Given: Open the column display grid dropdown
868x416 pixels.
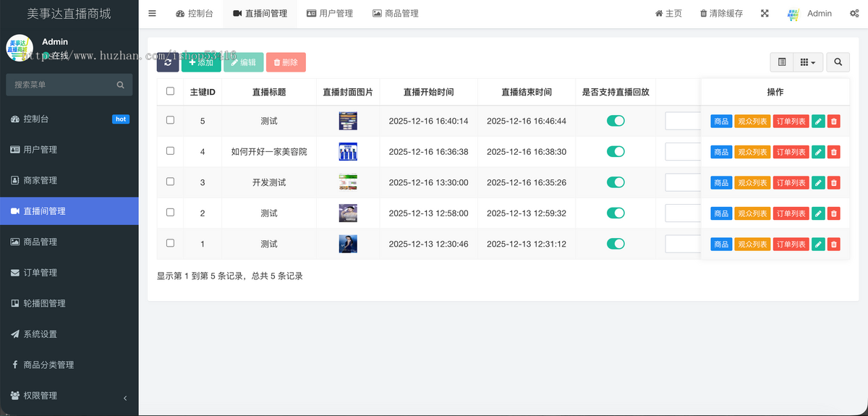Looking at the screenshot, I should pos(808,63).
